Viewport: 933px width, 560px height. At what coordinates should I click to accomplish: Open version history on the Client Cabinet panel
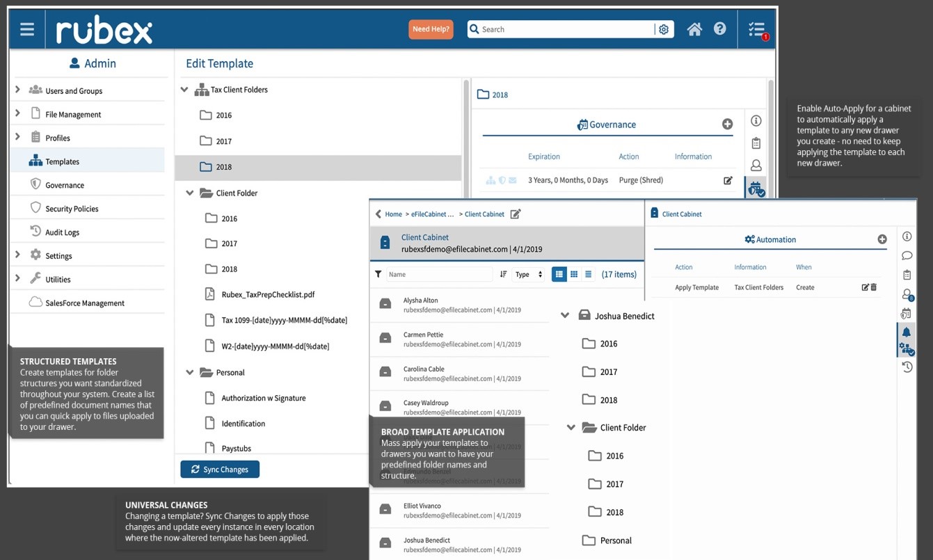coord(907,367)
